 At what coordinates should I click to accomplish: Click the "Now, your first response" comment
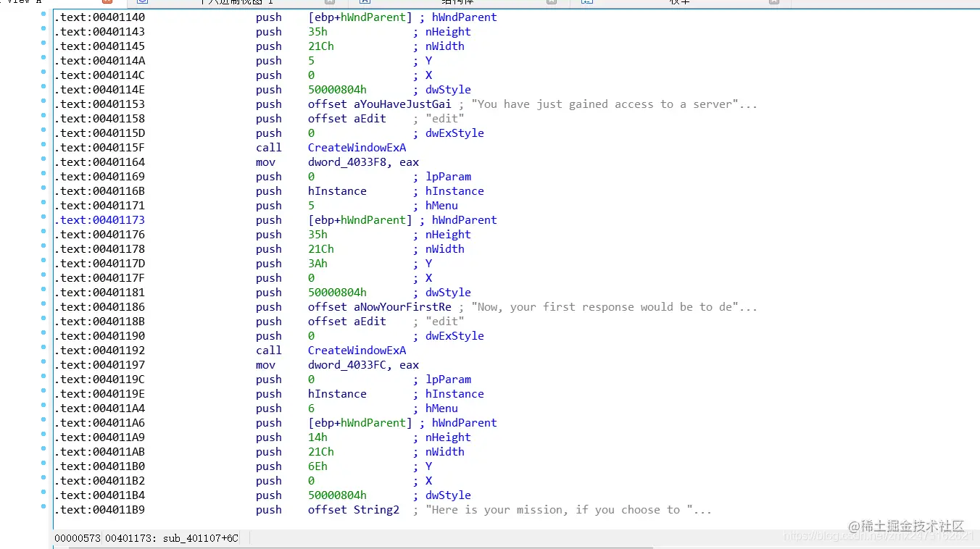[614, 307]
